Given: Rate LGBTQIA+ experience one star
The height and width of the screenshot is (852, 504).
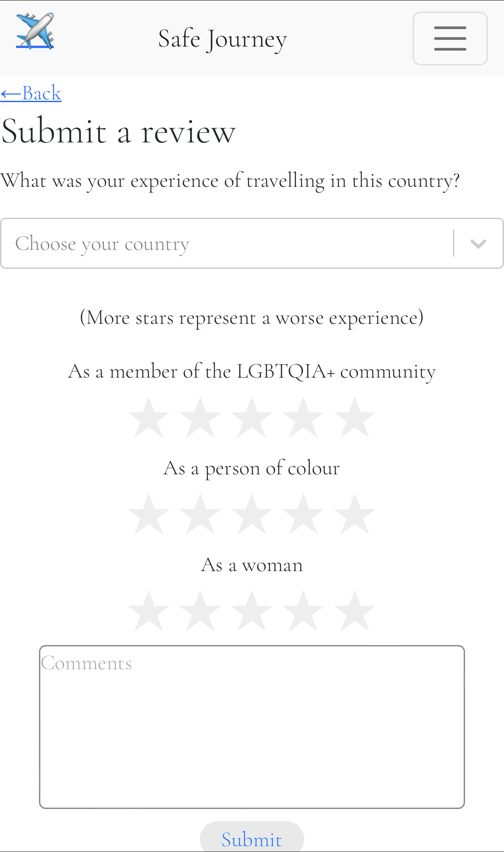Looking at the screenshot, I should point(149,418).
